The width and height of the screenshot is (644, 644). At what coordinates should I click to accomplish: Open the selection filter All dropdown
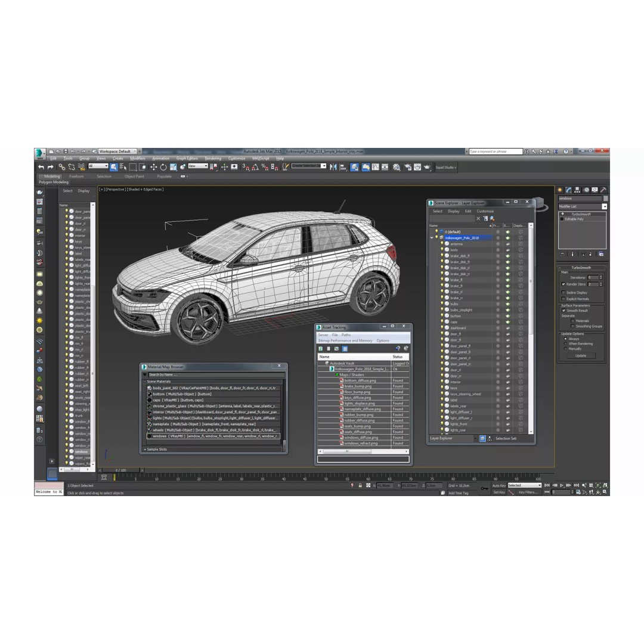click(x=98, y=166)
